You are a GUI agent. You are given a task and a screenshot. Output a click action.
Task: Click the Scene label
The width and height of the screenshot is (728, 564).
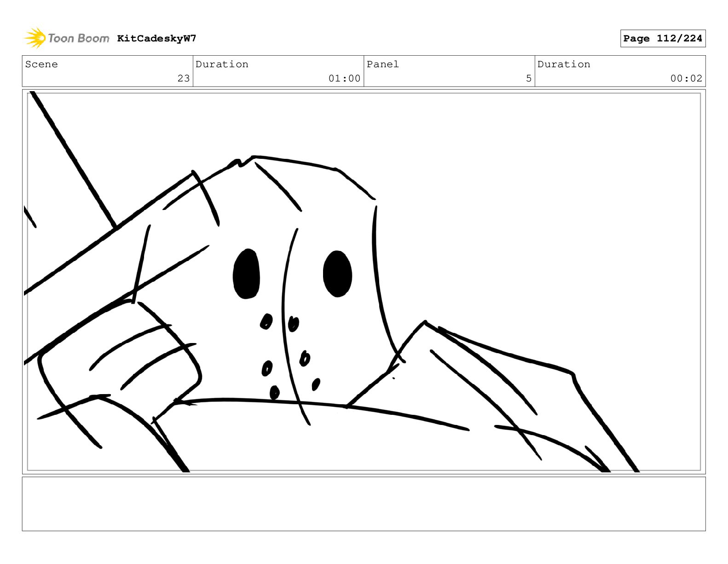coord(41,64)
